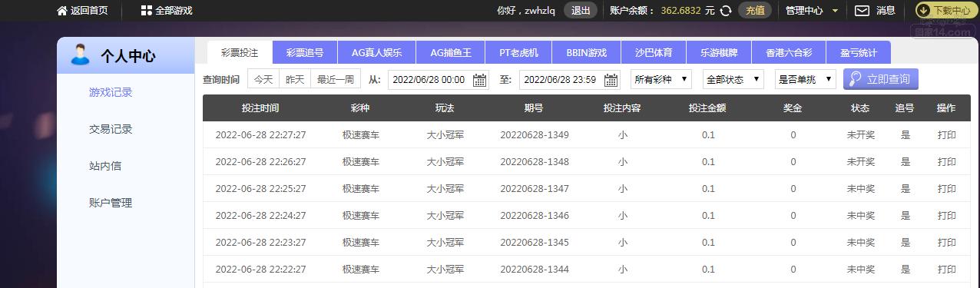Click the 投注金额 column header
The width and height of the screenshot is (980, 288).
tap(707, 108)
